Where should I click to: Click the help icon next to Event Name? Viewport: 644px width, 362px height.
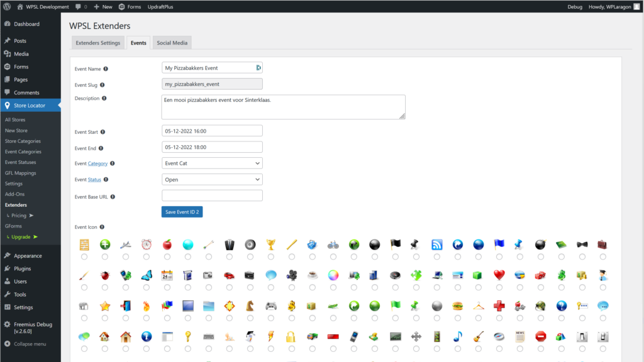(106, 69)
